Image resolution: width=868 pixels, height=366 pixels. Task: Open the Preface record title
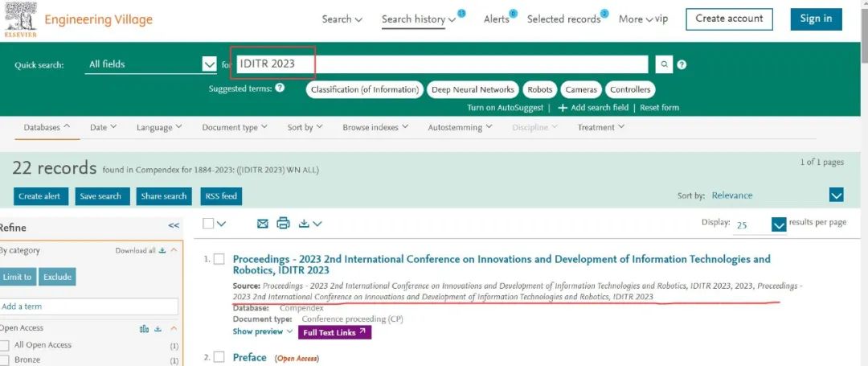250,358
